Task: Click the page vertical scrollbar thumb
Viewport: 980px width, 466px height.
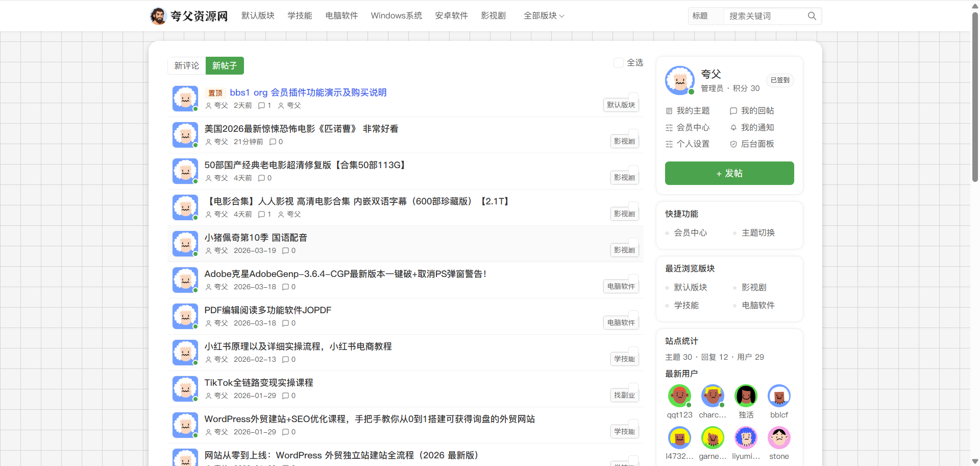Action: pos(975,97)
